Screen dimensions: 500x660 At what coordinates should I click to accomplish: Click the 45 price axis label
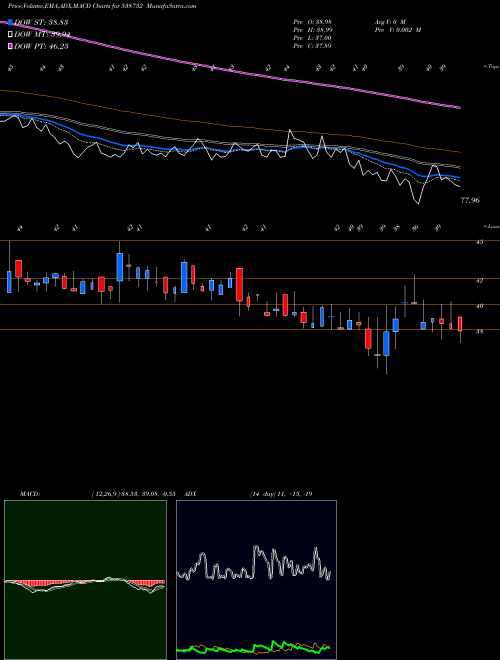479,242
